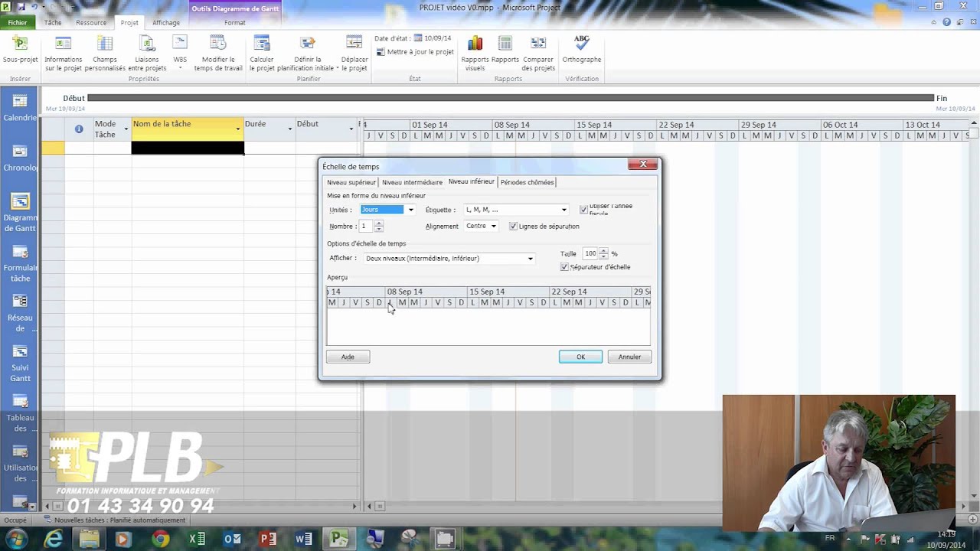Click the Nombre stepper arrows
Image resolution: width=980 pixels, height=551 pixels.
click(378, 227)
